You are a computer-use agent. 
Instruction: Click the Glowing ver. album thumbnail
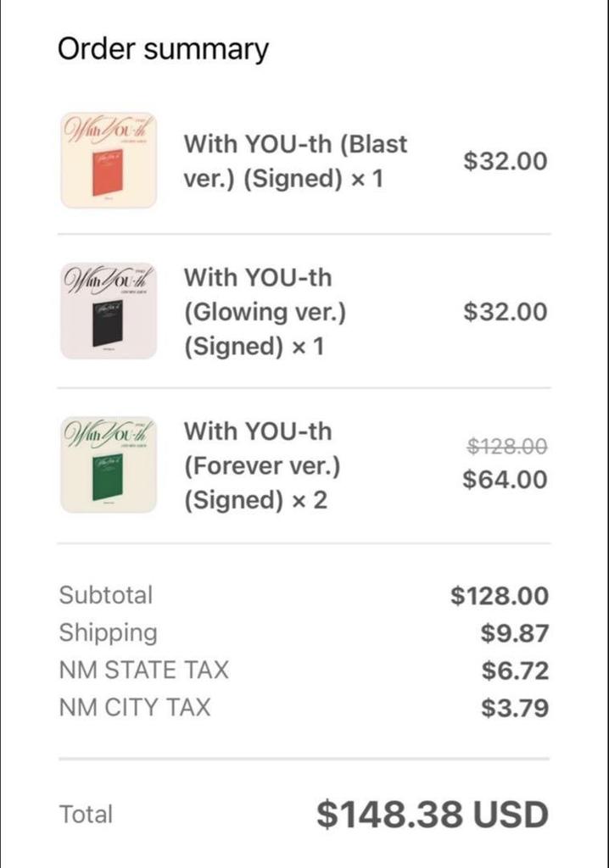(108, 311)
